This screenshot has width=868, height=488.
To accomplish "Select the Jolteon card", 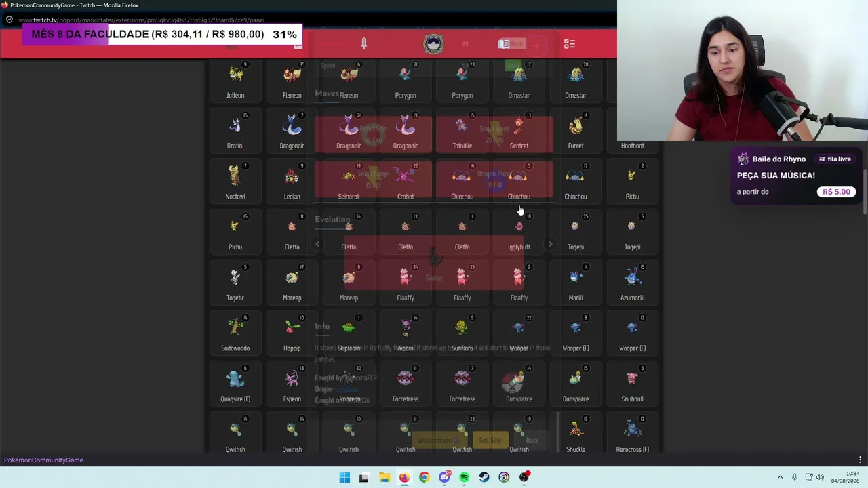I will click(x=235, y=81).
